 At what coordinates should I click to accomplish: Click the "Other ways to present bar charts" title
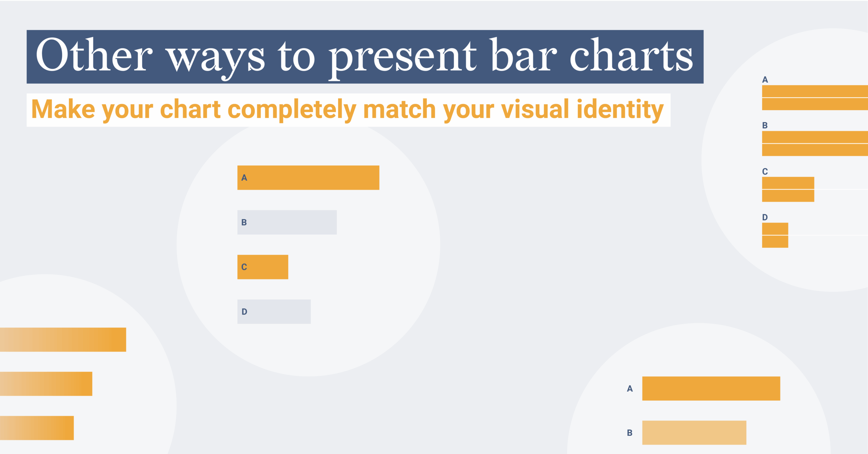tap(364, 57)
